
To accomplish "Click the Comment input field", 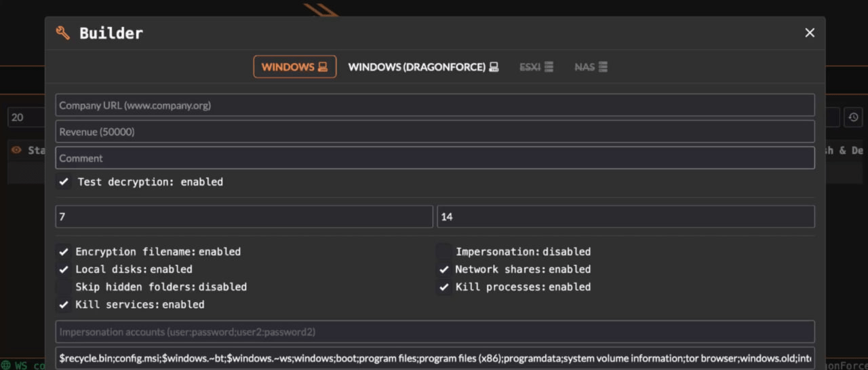I will pyautogui.click(x=435, y=158).
